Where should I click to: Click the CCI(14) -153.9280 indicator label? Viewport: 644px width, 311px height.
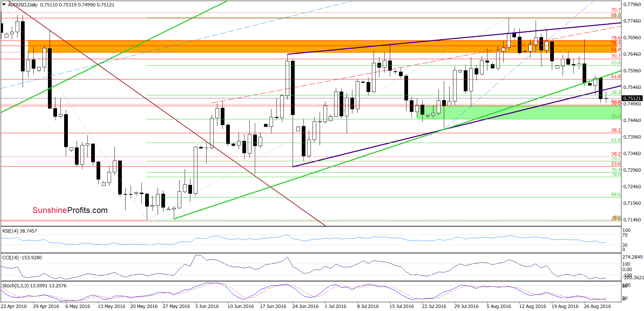pos(22,258)
